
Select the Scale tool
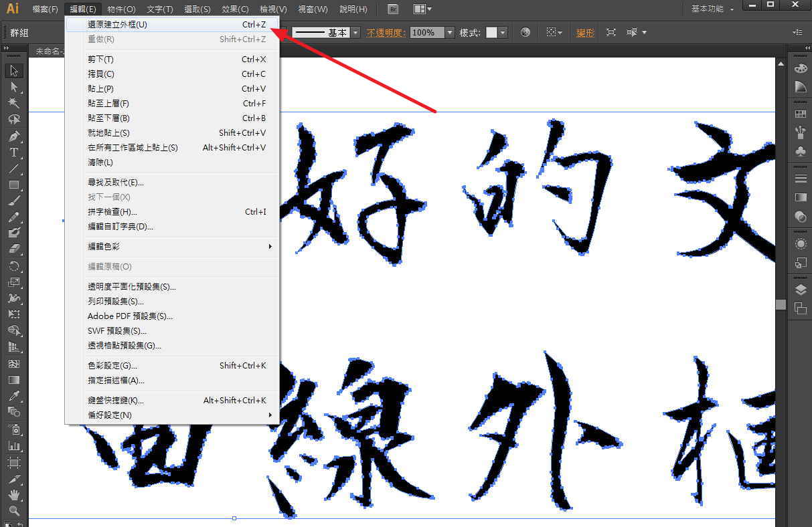tap(14, 282)
